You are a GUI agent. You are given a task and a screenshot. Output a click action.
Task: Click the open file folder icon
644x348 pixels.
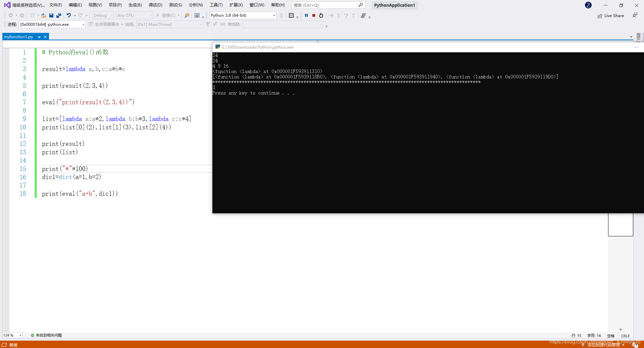pos(44,15)
